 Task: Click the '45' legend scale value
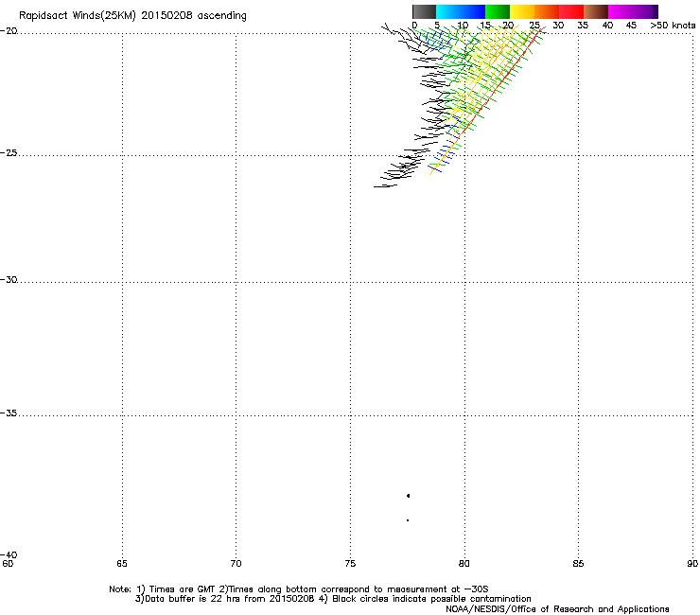pyautogui.click(x=631, y=26)
